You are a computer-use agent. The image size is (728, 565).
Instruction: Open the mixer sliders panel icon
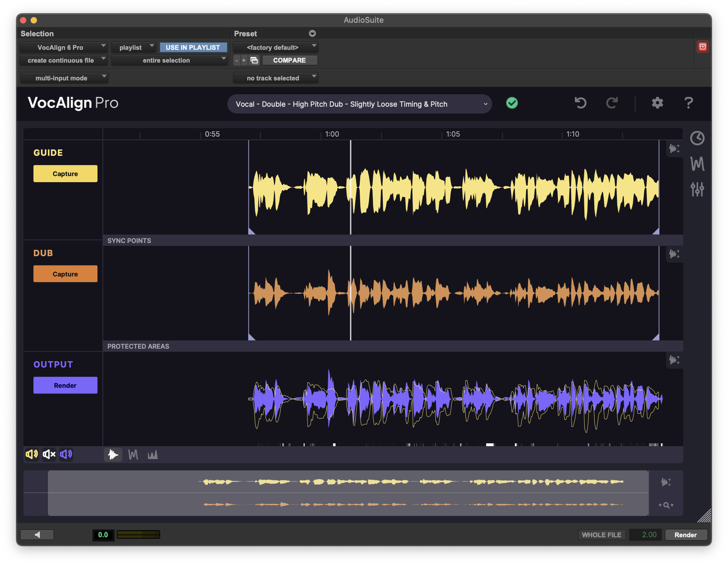(697, 189)
